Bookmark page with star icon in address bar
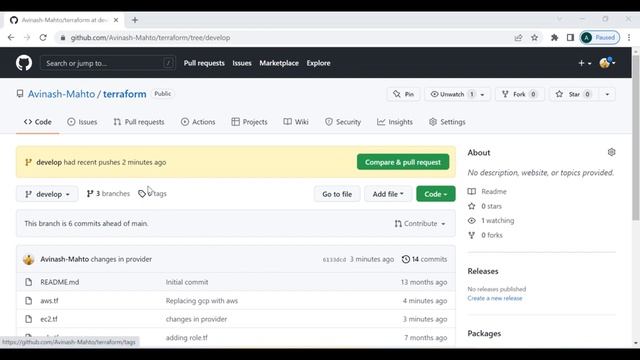This screenshot has height=360, width=640. (x=534, y=38)
